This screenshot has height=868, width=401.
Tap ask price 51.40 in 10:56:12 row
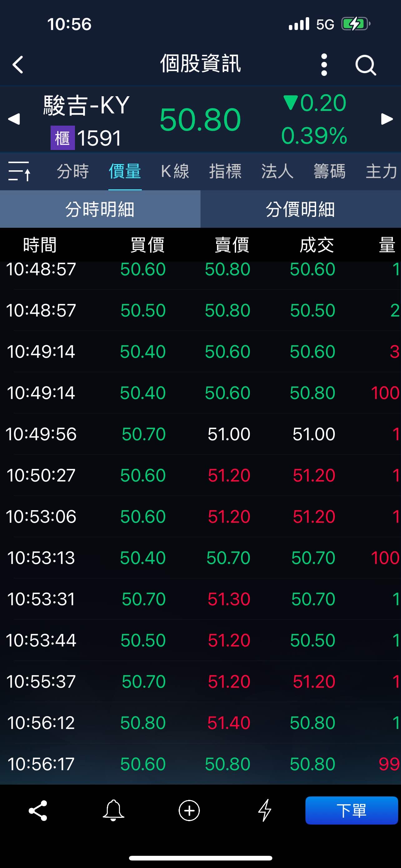[x=229, y=723]
